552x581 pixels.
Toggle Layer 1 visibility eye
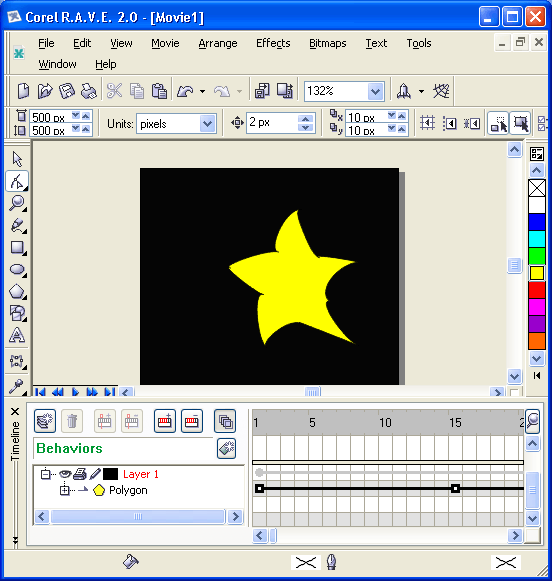click(x=65, y=474)
